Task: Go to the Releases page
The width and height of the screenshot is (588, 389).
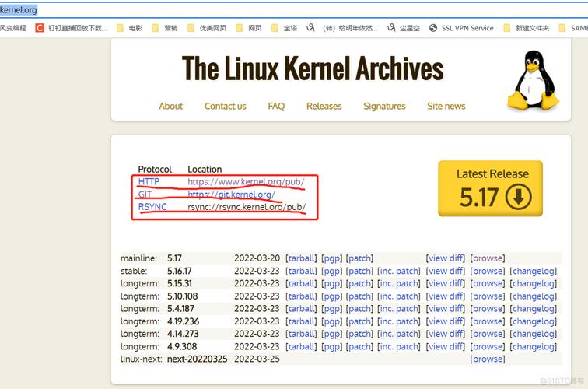Action: [324, 106]
